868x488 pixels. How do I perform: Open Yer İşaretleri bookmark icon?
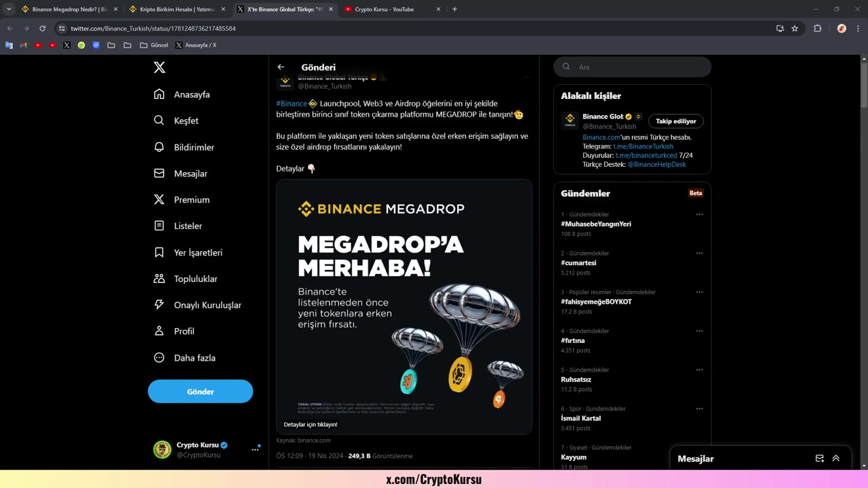click(159, 252)
